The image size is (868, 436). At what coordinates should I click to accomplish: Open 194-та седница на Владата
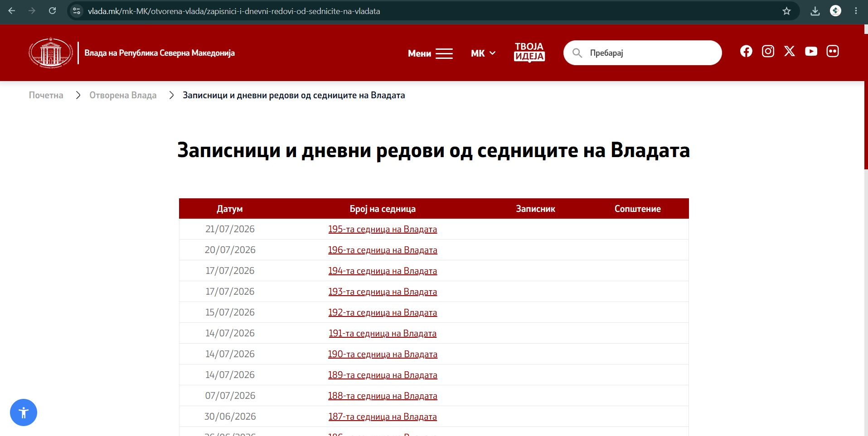pos(383,271)
